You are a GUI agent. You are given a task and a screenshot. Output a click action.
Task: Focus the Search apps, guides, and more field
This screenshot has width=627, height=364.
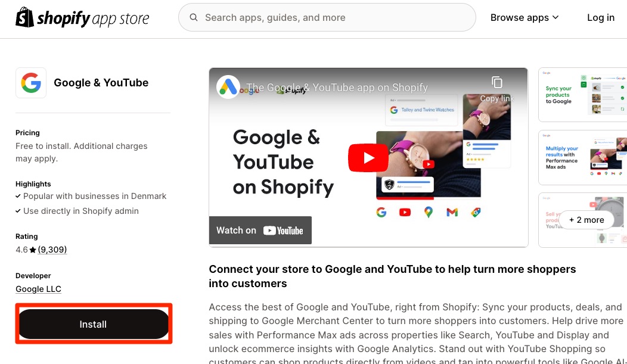[x=327, y=18]
